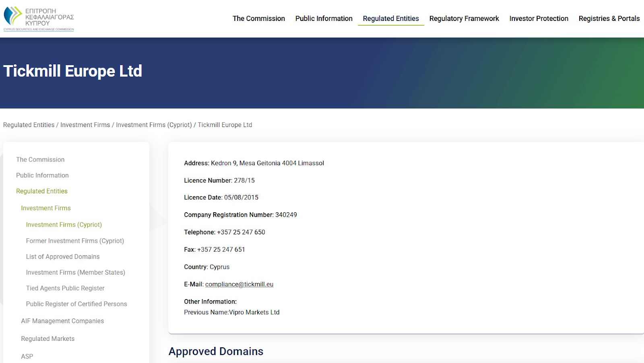Select Investment Firms (Cypriot) in sidebar
The height and width of the screenshot is (363, 644).
(64, 225)
